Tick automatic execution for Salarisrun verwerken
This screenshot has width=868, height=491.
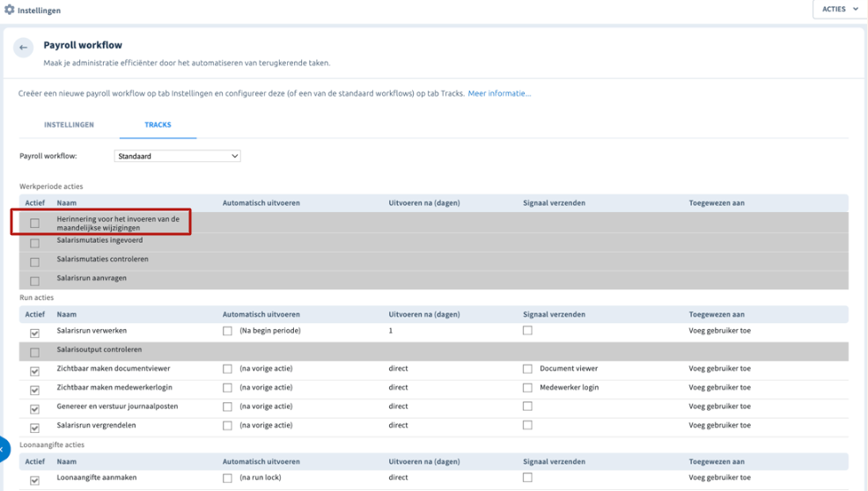tap(227, 331)
